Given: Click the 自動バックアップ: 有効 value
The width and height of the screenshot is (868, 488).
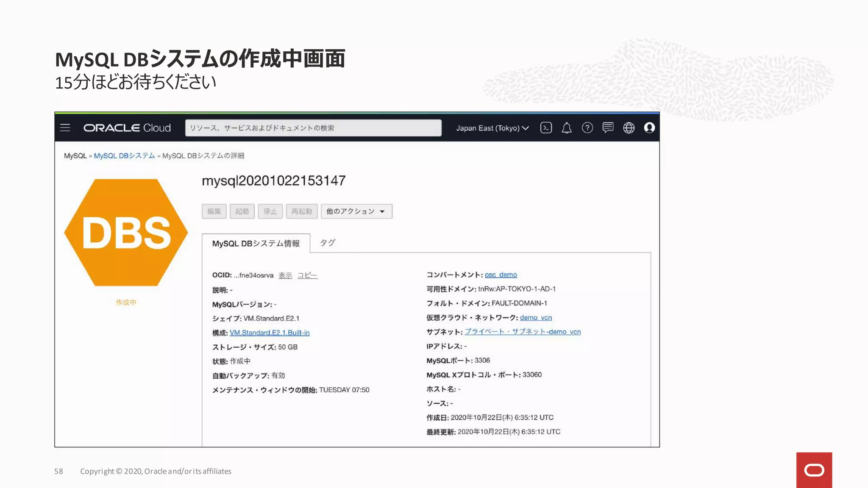Looking at the screenshot, I should pos(278,375).
